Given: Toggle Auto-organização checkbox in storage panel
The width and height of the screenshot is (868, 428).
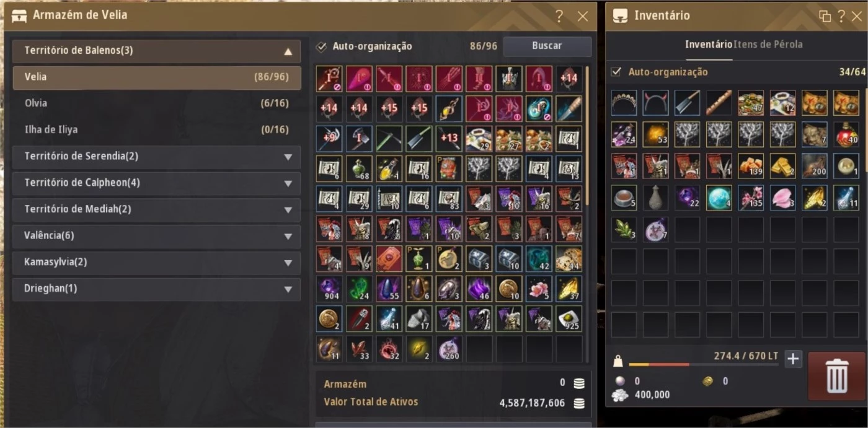Looking at the screenshot, I should point(321,46).
